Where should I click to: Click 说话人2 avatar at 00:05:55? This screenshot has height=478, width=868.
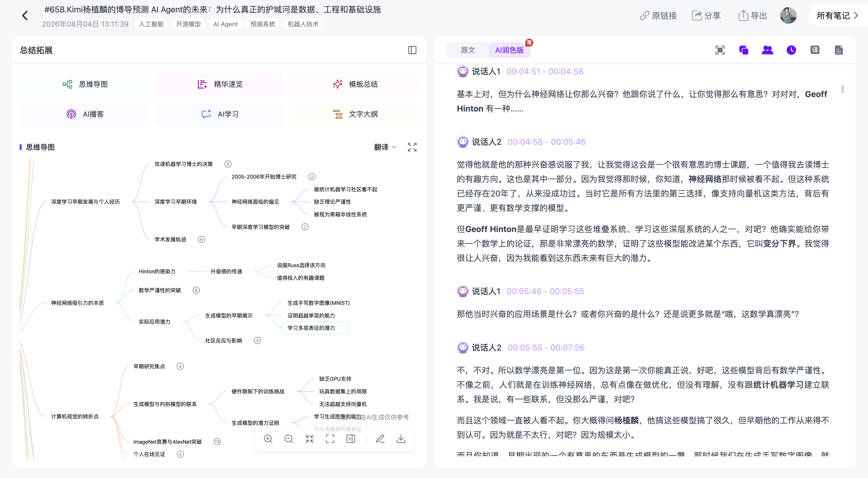click(463, 347)
